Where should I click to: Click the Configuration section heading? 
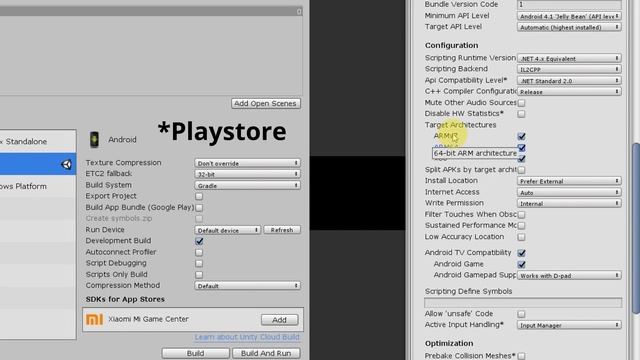[451, 45]
